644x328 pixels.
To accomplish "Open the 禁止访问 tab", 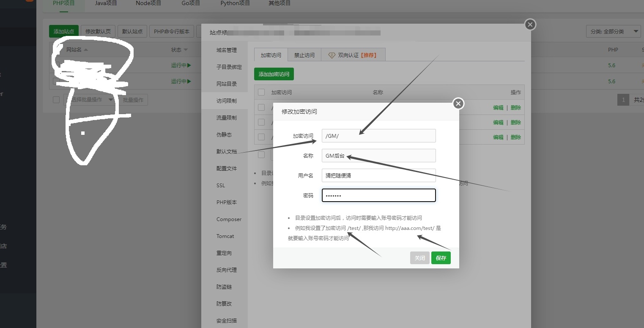I will tap(304, 55).
